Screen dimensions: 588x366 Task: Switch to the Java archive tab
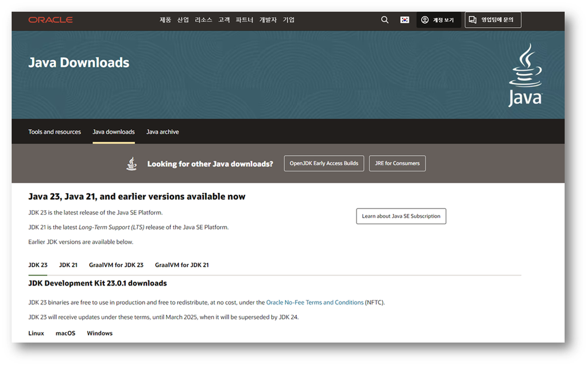click(163, 132)
